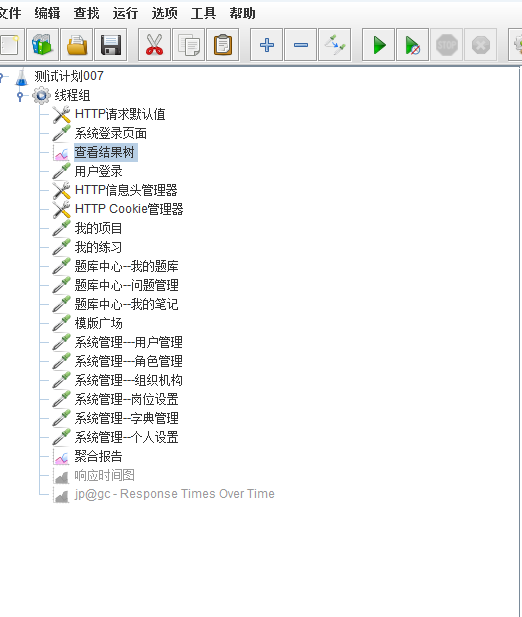Select 系统管理--个人设置 sampler
The height and width of the screenshot is (617, 522).
pyautogui.click(x=126, y=437)
